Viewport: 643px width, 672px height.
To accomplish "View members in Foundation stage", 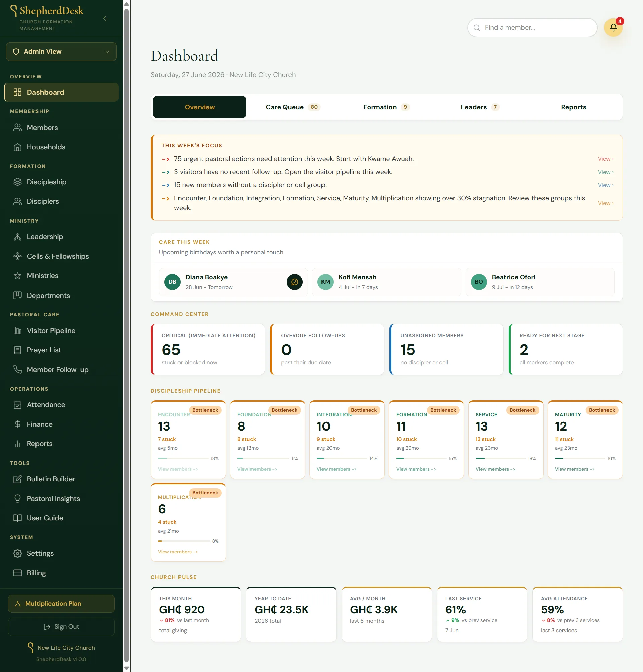I will pyautogui.click(x=257, y=469).
